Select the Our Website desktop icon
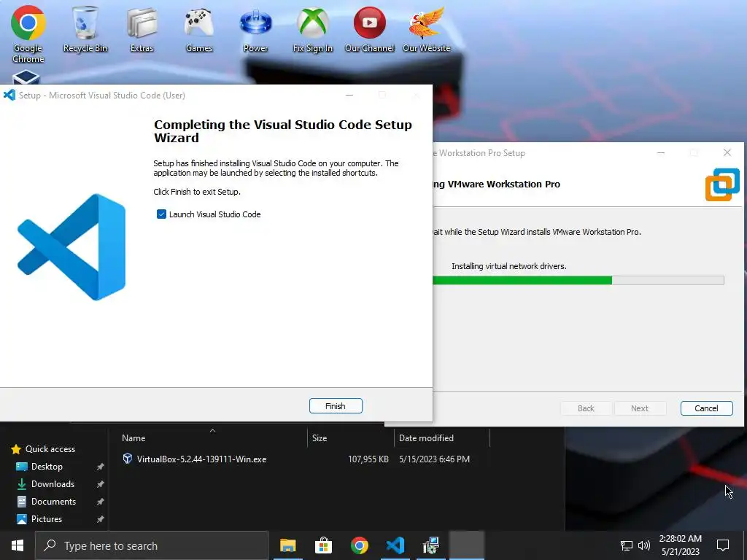This screenshot has width=747, height=560. [426, 30]
